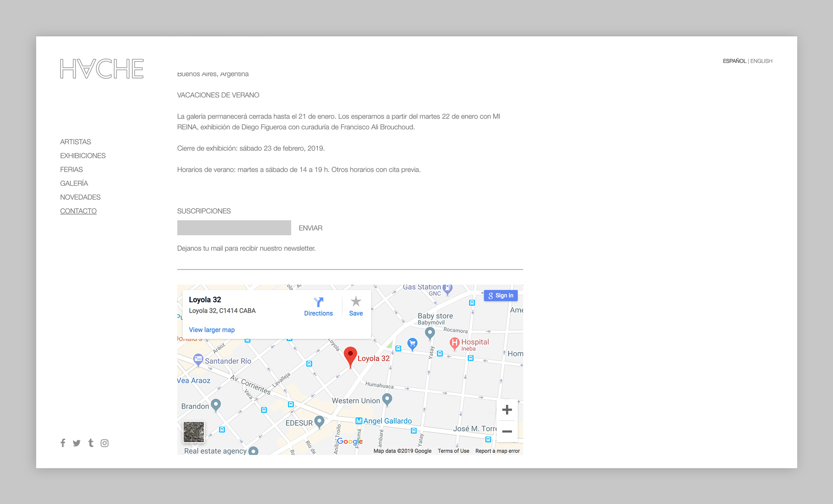Open the Instagram social icon

(105, 443)
